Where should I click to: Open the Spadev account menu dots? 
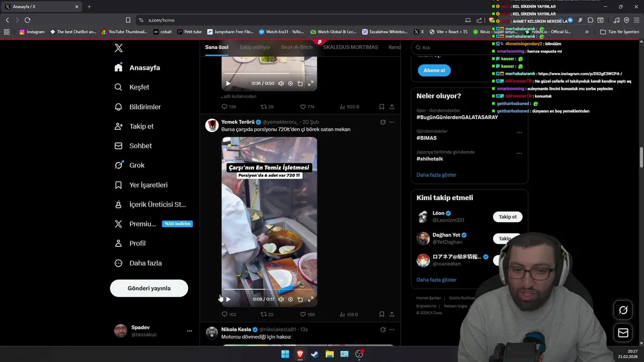(190, 331)
